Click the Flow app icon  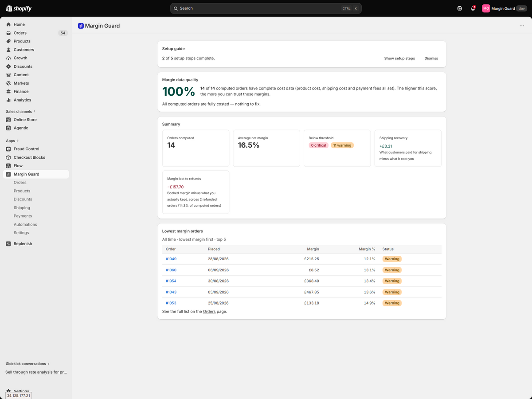[x=8, y=166]
